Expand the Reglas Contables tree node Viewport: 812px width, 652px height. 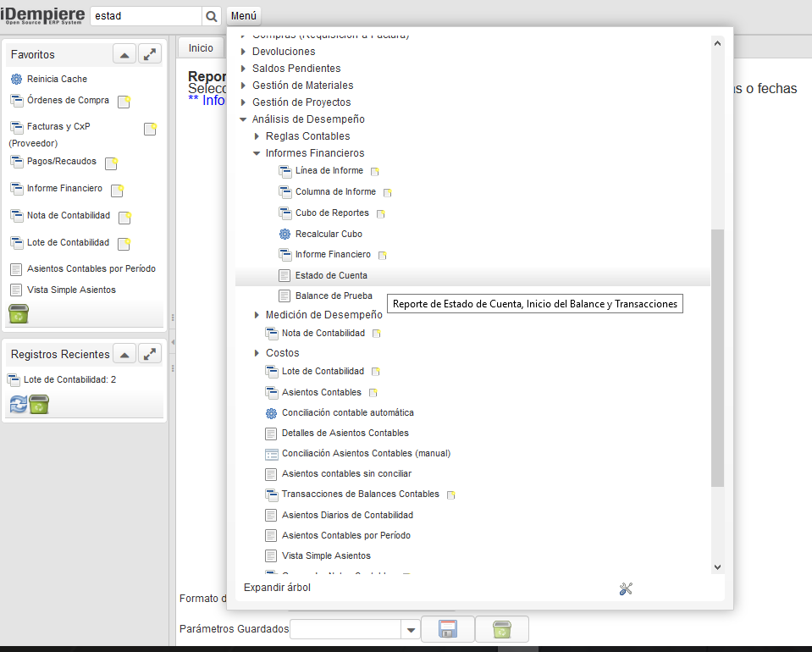[x=257, y=136]
